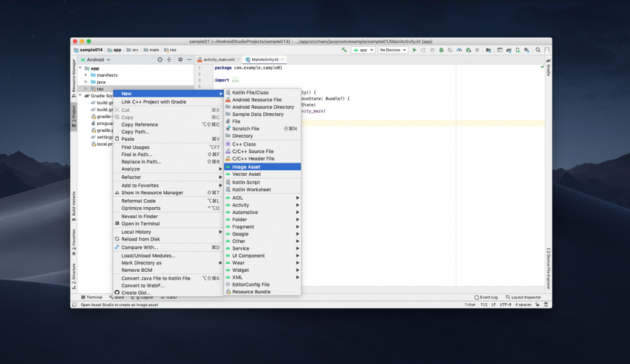Switch to the activity_main.xml editor tab
This screenshot has height=364, width=630.
[220, 60]
